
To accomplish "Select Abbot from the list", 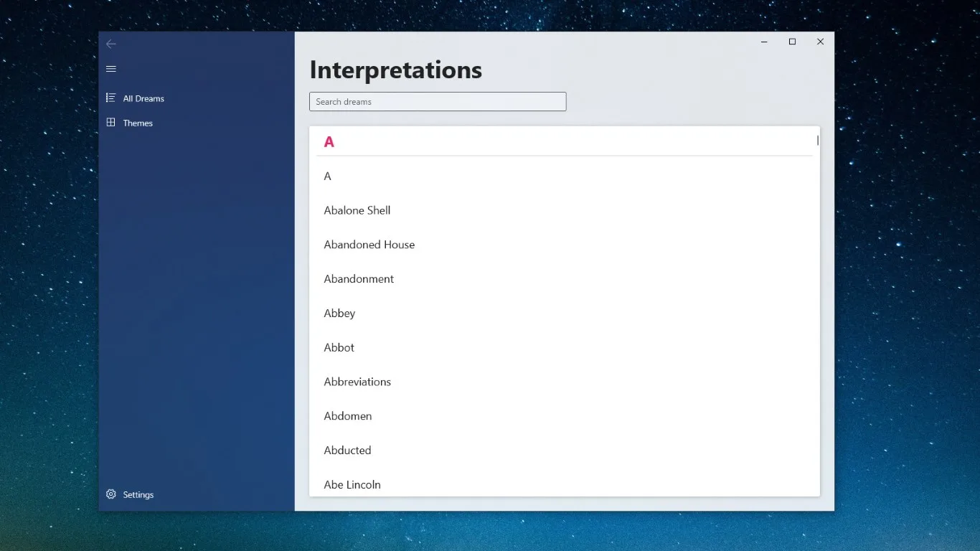I will (x=565, y=348).
